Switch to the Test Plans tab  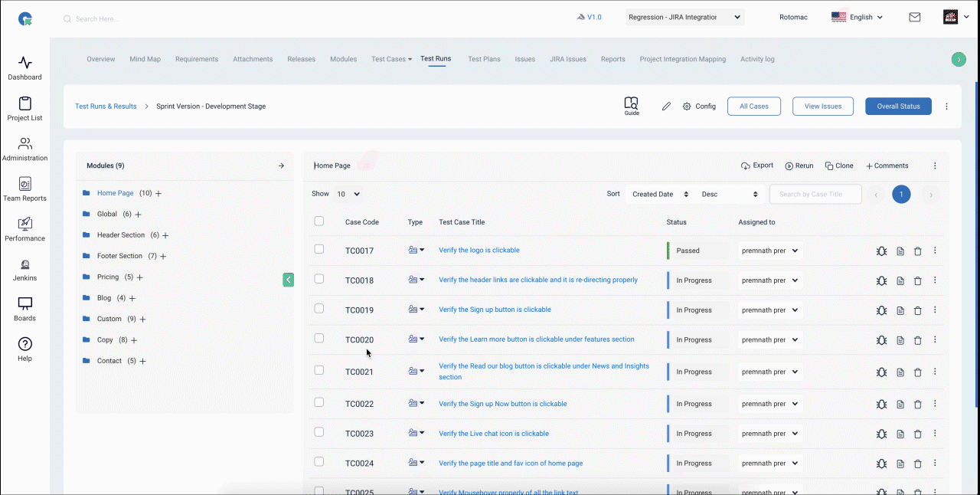(x=484, y=59)
